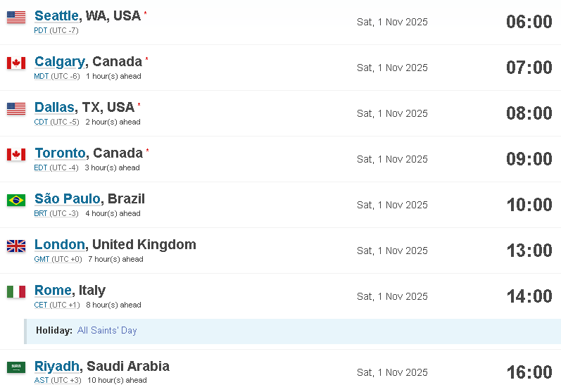This screenshot has width=561, height=392.
Task: Open the Toronto city link
Action: point(60,153)
